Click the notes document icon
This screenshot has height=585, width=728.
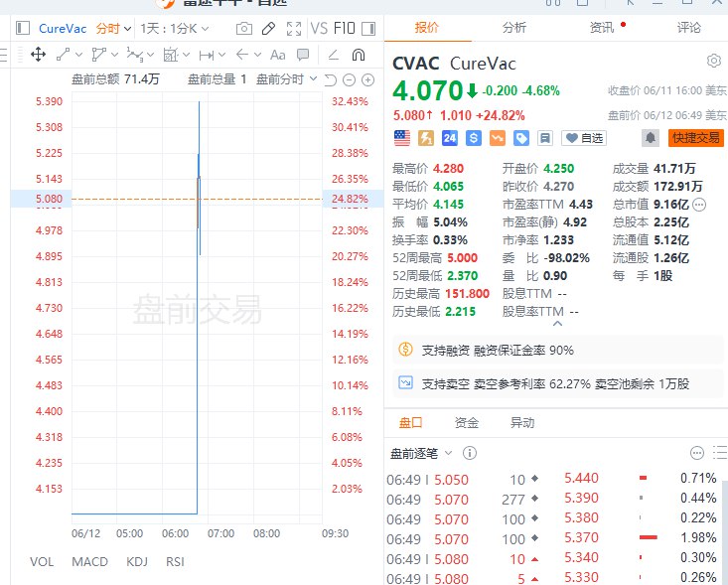click(545, 138)
